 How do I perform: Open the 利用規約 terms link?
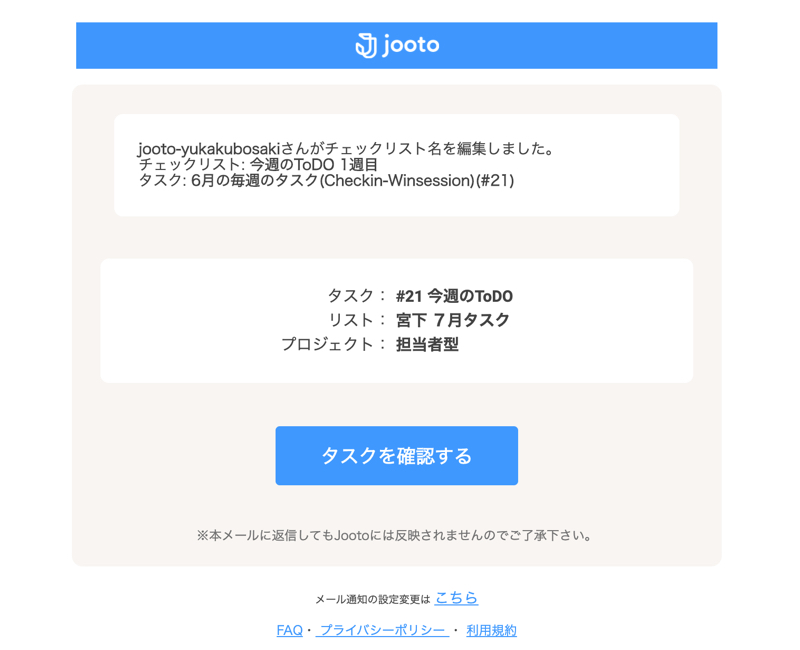pos(491,631)
